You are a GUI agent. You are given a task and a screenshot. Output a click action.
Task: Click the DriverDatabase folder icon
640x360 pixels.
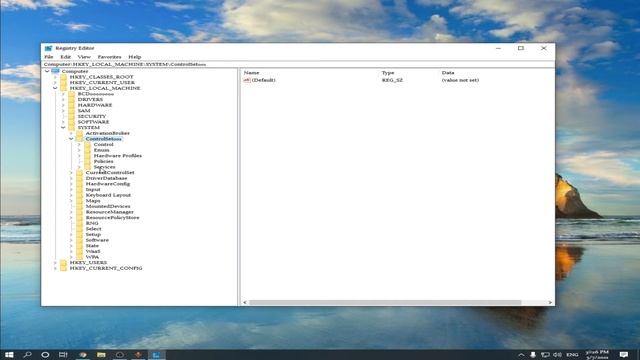click(80, 178)
